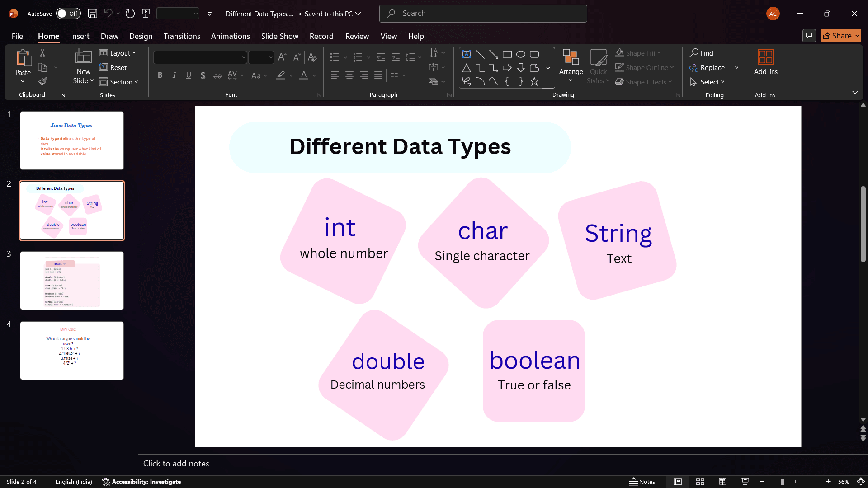Click the text highlight color swatch
This screenshot has height=488, width=868.
281,75
